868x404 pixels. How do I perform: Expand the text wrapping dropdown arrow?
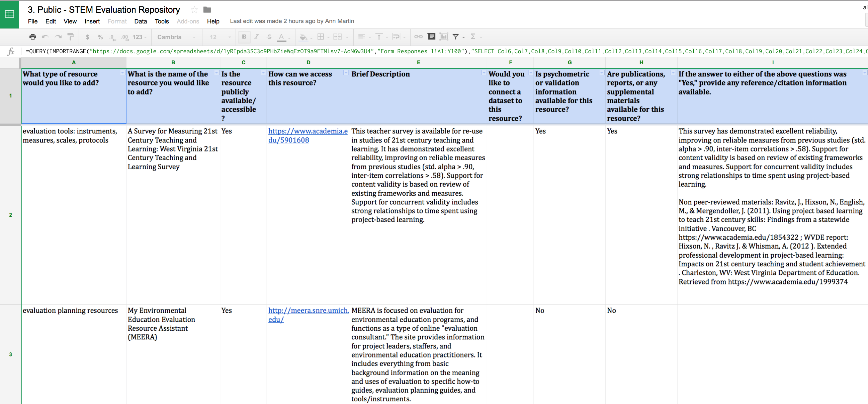[x=404, y=38]
